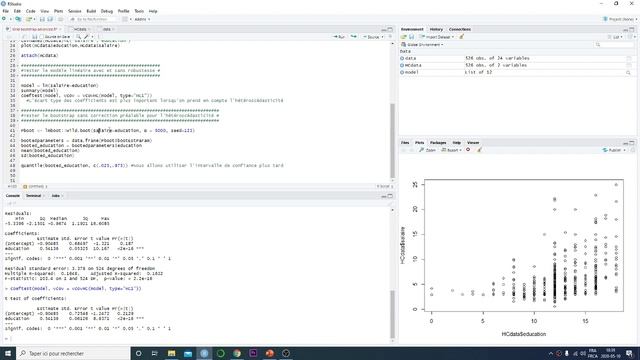
Task: Switch to the Packages tab
Action: (x=438, y=142)
